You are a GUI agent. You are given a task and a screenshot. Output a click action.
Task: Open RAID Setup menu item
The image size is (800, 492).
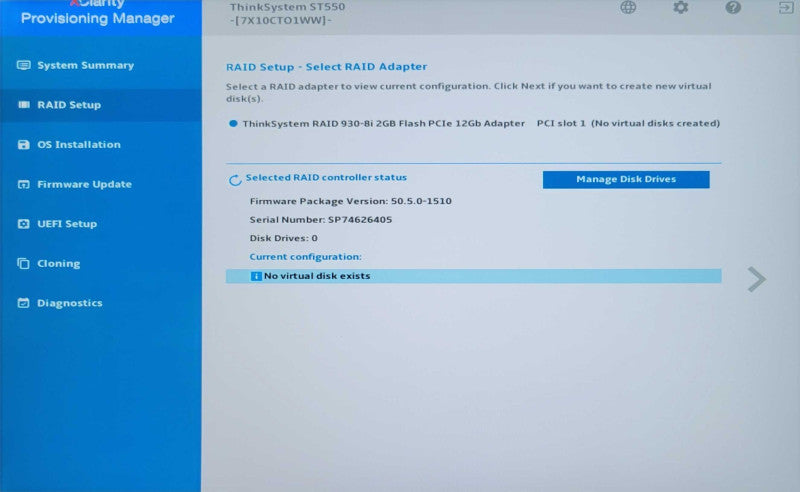click(101, 105)
